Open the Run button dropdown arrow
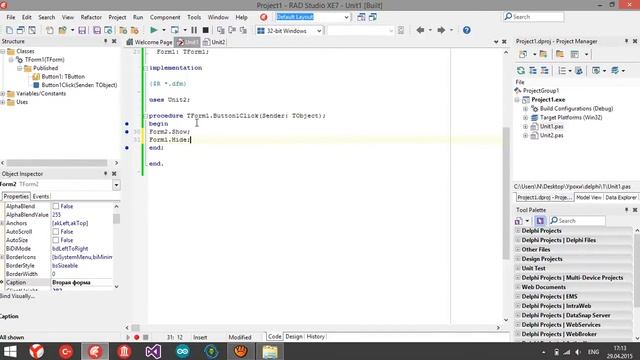Screen dimensions: 640x360 [164, 30]
